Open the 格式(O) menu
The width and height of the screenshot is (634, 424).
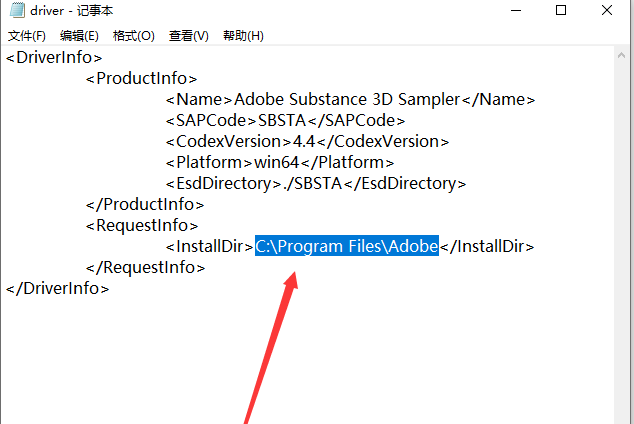point(134,36)
